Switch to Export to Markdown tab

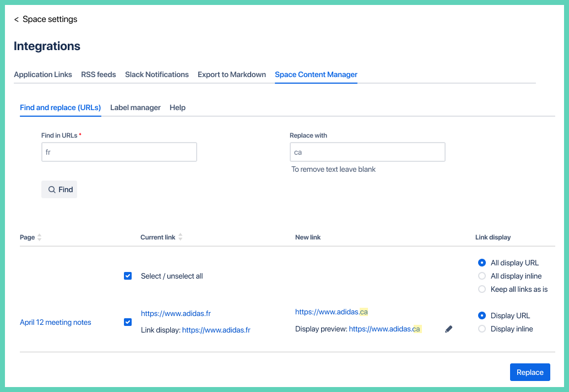coord(231,74)
